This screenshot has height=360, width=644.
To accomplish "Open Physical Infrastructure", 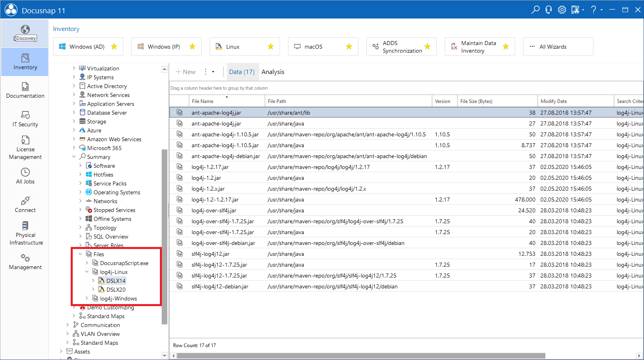I will [25, 233].
